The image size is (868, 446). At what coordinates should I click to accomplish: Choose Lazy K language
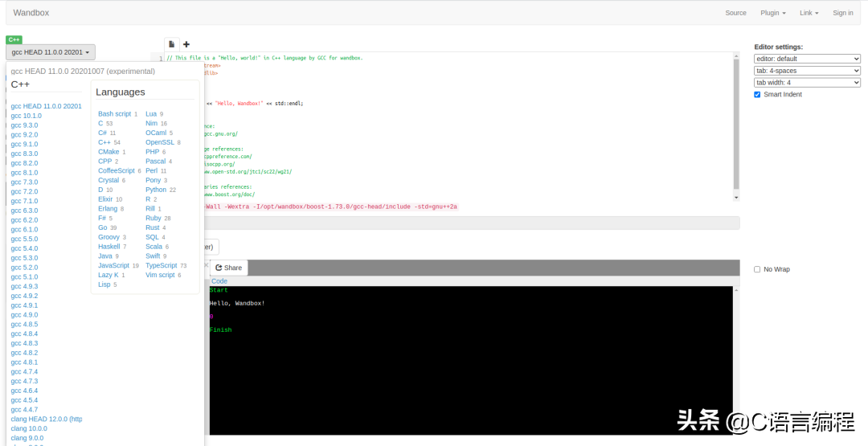click(108, 275)
